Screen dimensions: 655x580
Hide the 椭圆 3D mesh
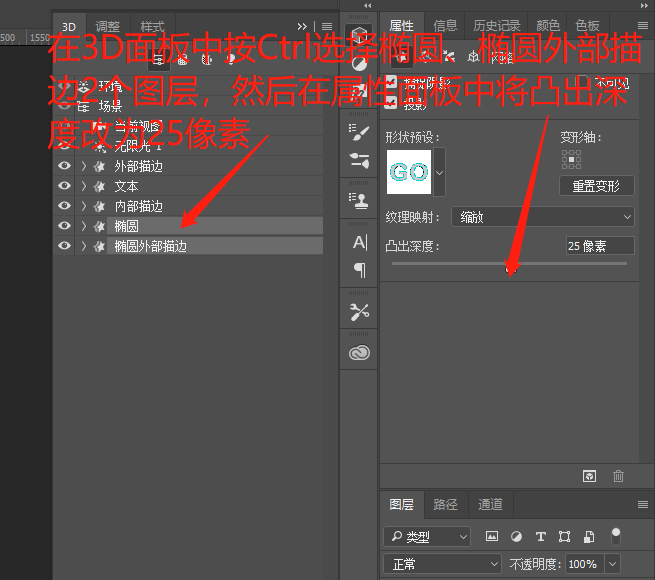(x=64, y=226)
